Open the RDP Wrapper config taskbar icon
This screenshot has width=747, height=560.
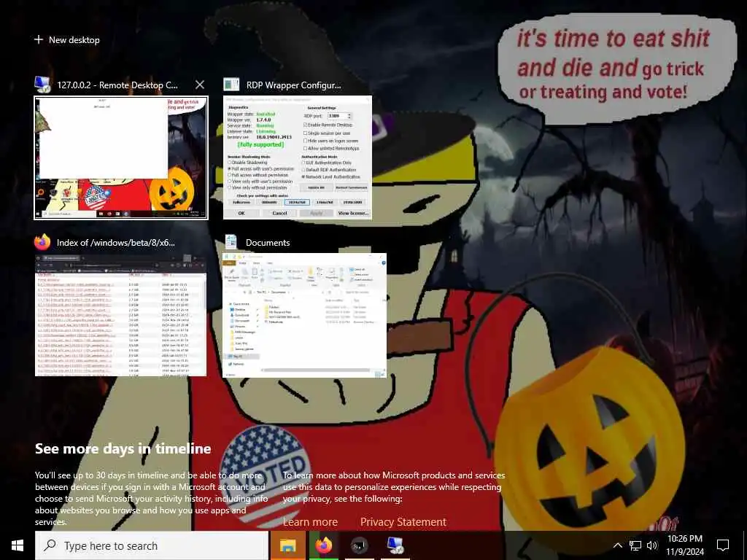click(x=359, y=545)
